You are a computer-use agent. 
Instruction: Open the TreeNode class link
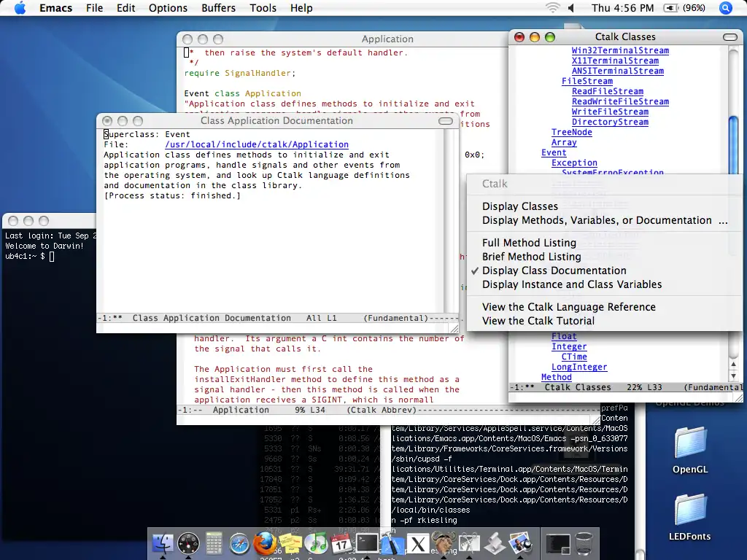(x=572, y=133)
